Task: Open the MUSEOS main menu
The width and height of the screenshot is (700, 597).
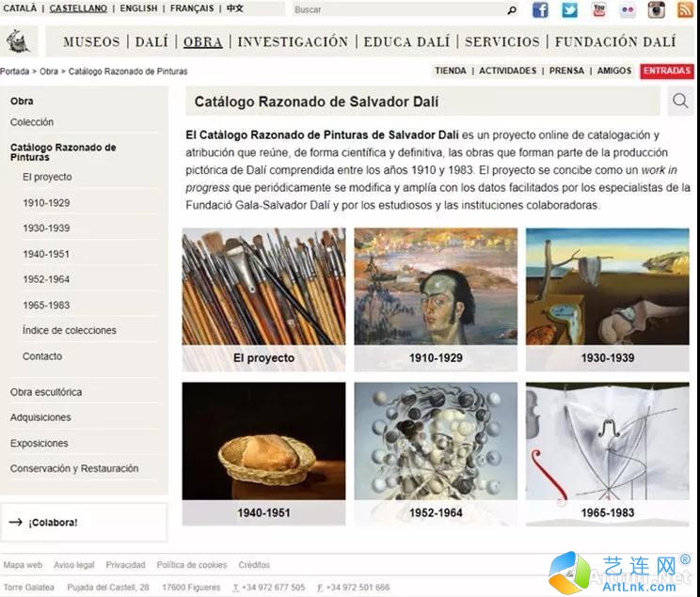Action: (91, 42)
